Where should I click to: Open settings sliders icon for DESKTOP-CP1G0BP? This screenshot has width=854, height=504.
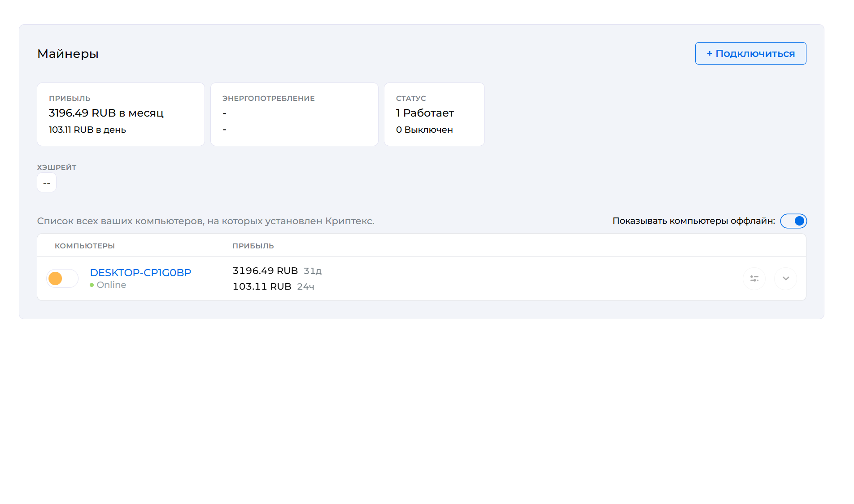754,278
